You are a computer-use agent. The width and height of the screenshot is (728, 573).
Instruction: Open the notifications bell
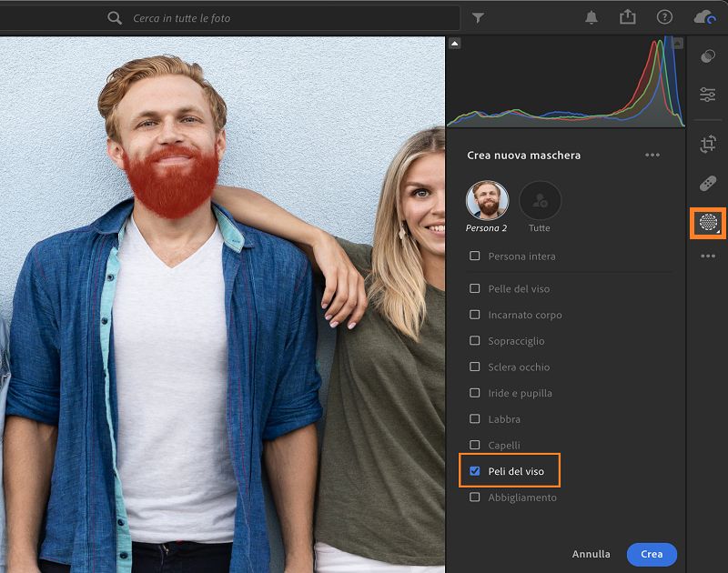591,17
